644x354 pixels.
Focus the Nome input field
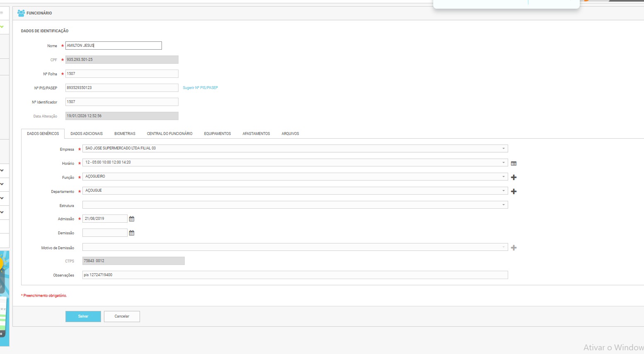113,46
